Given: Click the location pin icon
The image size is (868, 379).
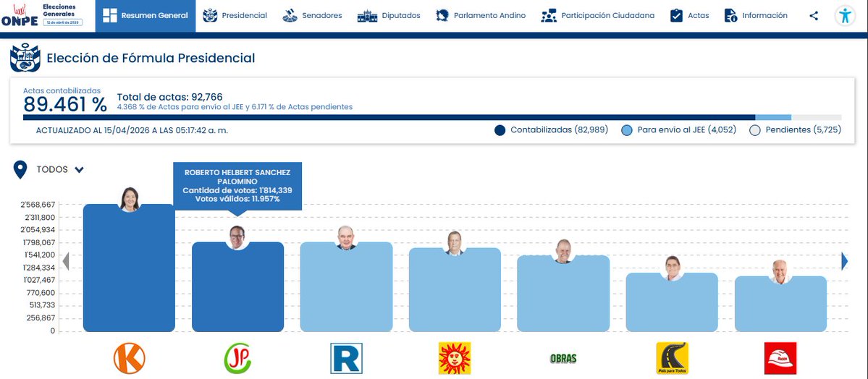Looking at the screenshot, I should [x=20, y=170].
